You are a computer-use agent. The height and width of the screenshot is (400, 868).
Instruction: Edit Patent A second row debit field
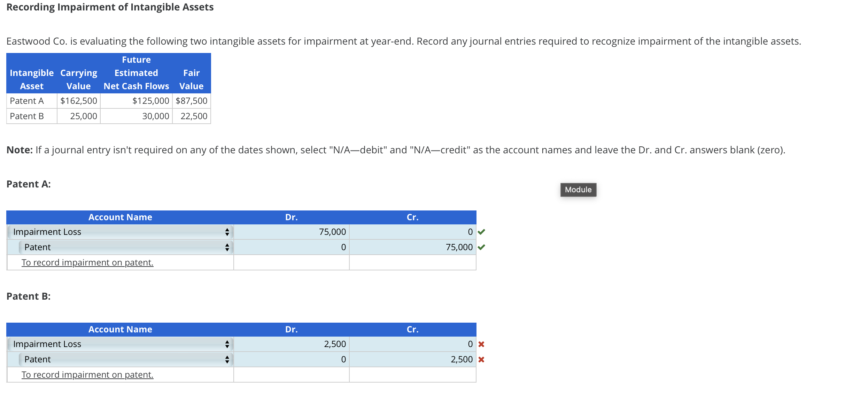point(292,247)
